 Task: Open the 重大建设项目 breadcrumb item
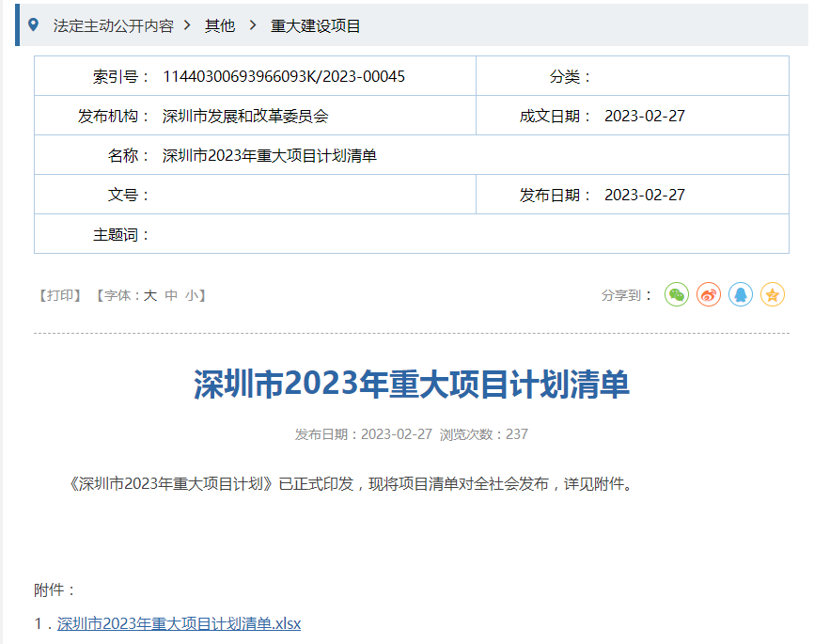316,26
